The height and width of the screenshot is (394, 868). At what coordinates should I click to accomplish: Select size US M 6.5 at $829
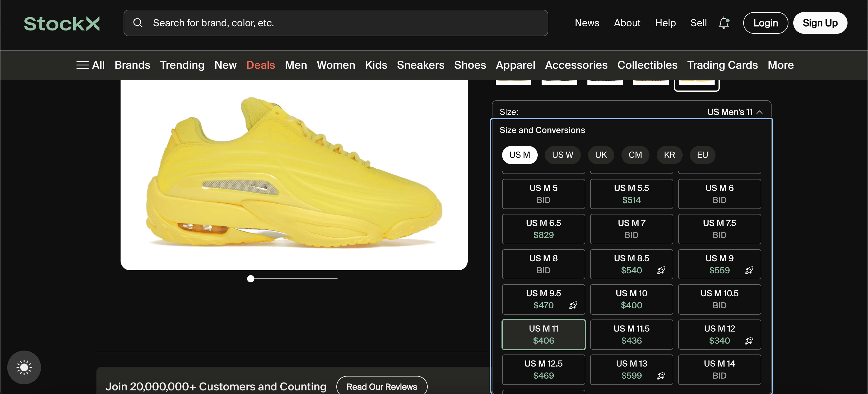coord(543,229)
